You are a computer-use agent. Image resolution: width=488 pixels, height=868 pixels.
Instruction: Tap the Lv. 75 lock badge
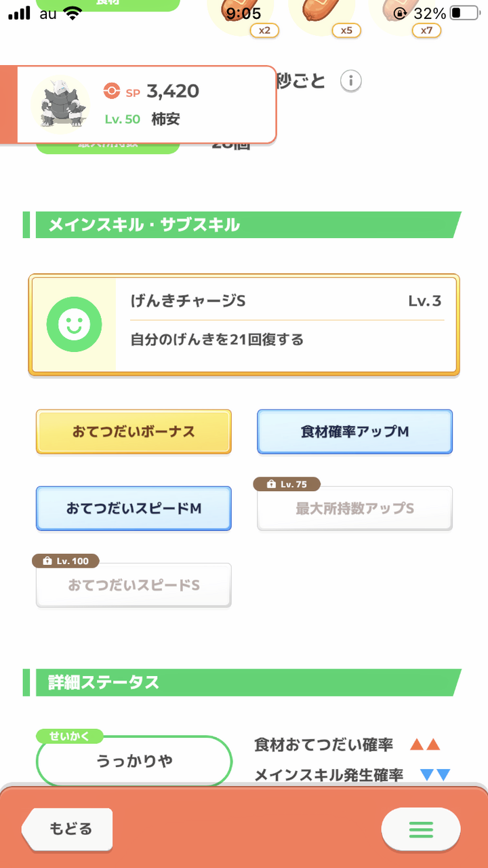tap(287, 484)
